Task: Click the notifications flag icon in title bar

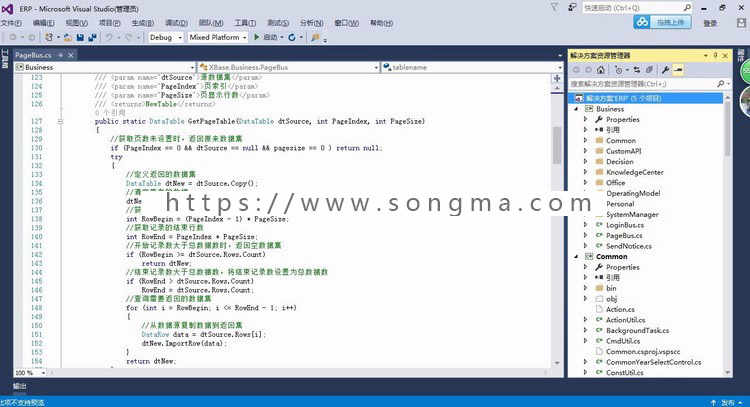Action: [x=554, y=7]
